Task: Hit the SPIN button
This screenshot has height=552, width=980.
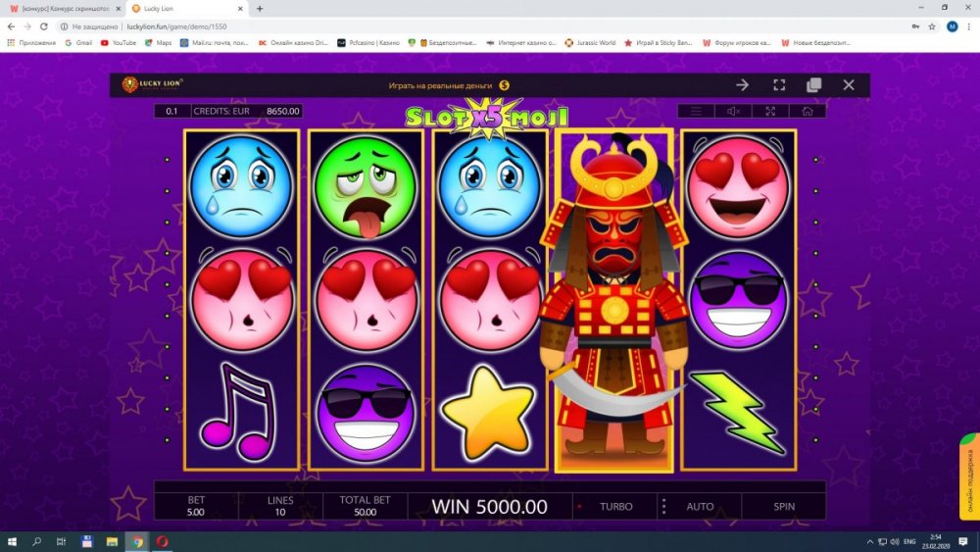Action: [784, 506]
